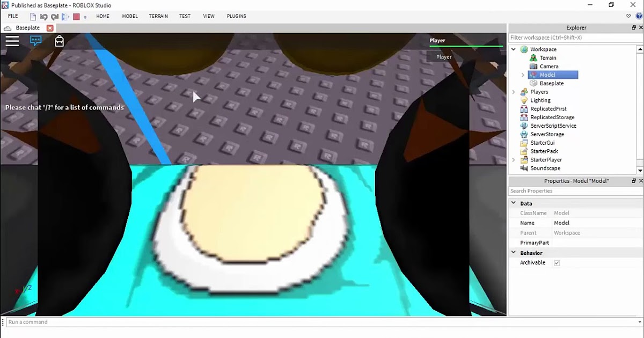Screen dimensions: 644x338
Task: Click the ServerStorage icon
Action: click(x=524, y=134)
